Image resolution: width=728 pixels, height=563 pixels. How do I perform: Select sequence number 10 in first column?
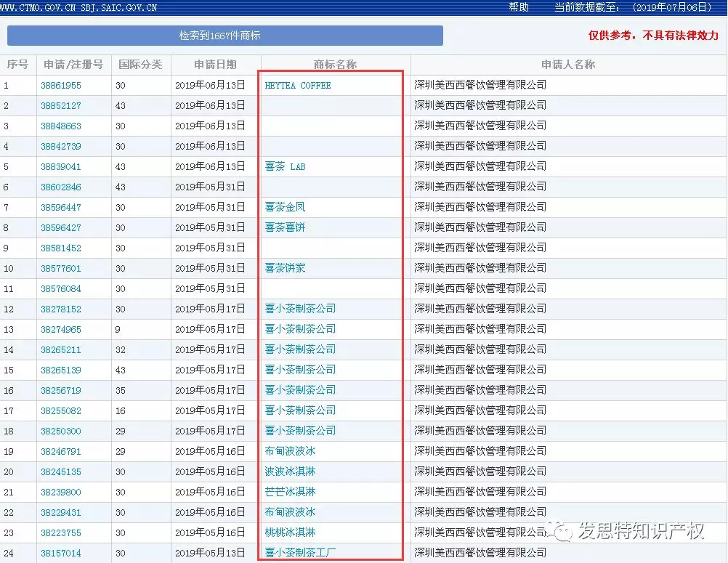click(x=9, y=269)
